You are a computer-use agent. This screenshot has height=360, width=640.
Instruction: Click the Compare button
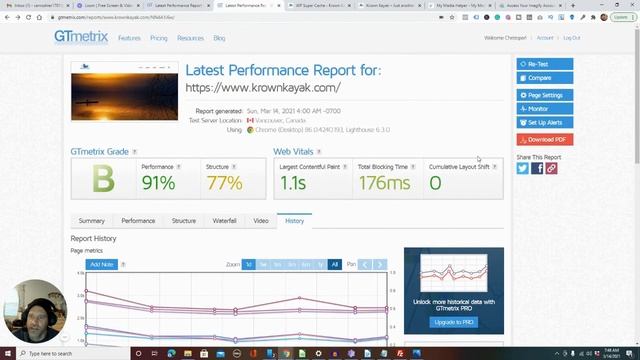(x=544, y=78)
